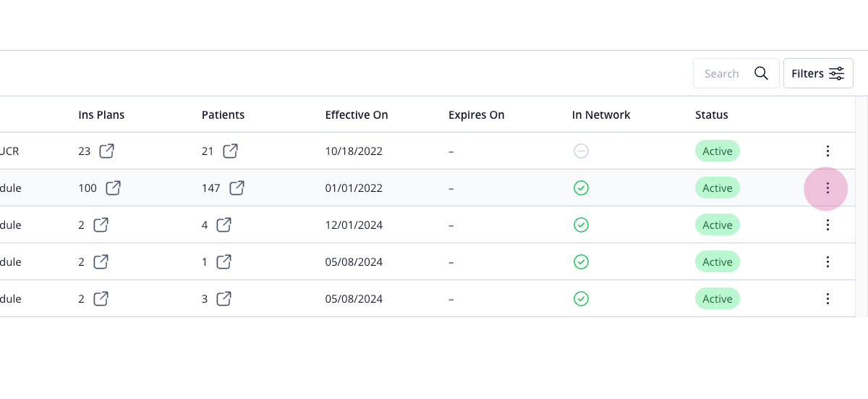The image size is (868, 399).
Task: Open Patients link icon for 12/01/2024 row
Action: (x=224, y=225)
